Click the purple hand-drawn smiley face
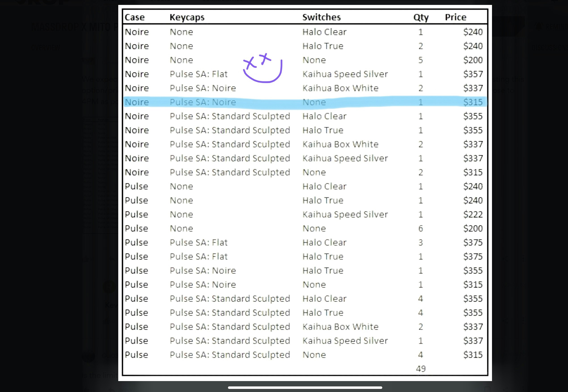This screenshot has height=392, width=568. [263, 68]
